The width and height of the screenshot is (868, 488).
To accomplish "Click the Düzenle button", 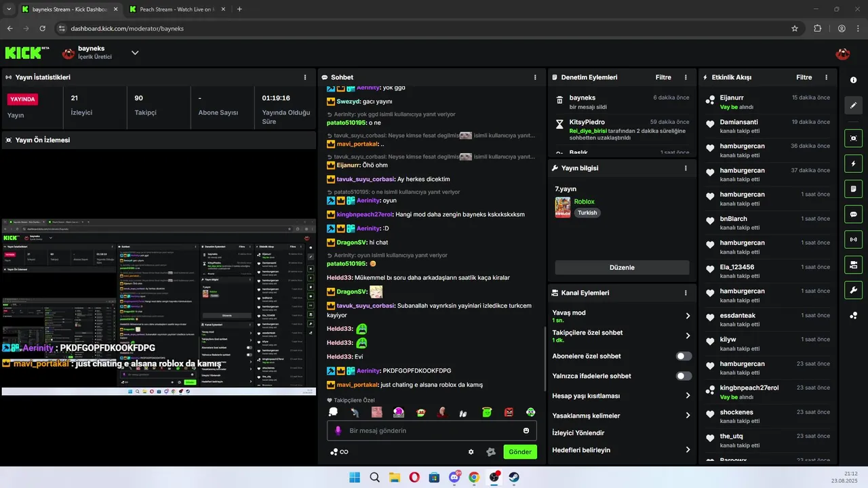I will coord(622,267).
